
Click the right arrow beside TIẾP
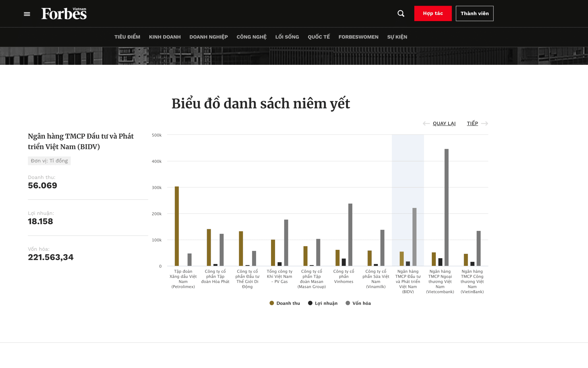[x=485, y=124]
